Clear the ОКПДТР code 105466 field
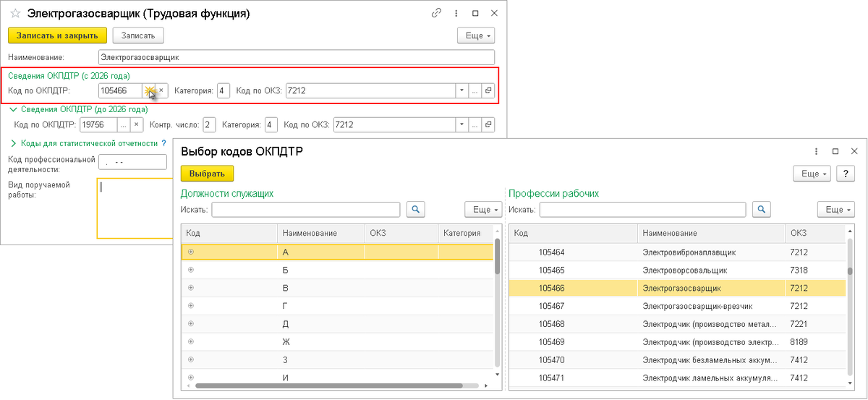 coord(161,90)
